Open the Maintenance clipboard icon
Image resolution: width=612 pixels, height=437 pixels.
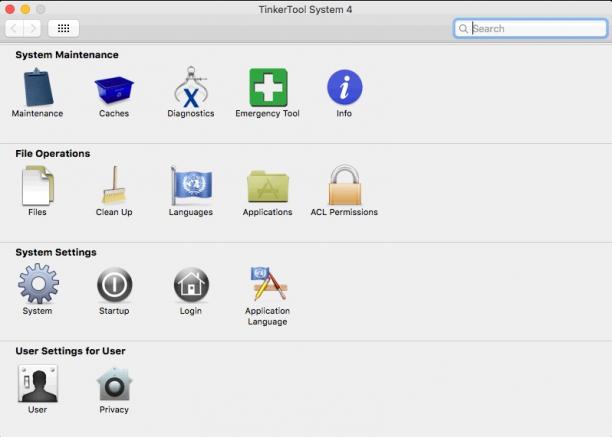coord(37,87)
